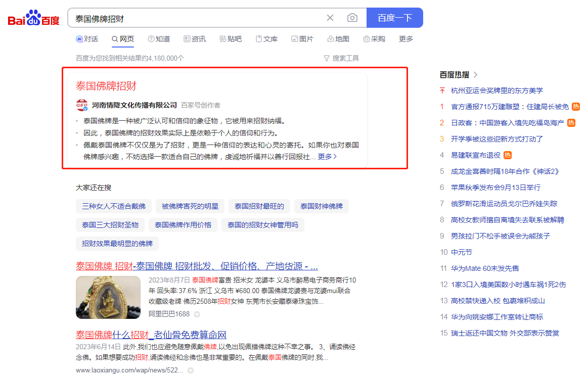Screen dimensions: 588x376
Task: Expand the 更多 tabs menu
Action: pos(406,39)
